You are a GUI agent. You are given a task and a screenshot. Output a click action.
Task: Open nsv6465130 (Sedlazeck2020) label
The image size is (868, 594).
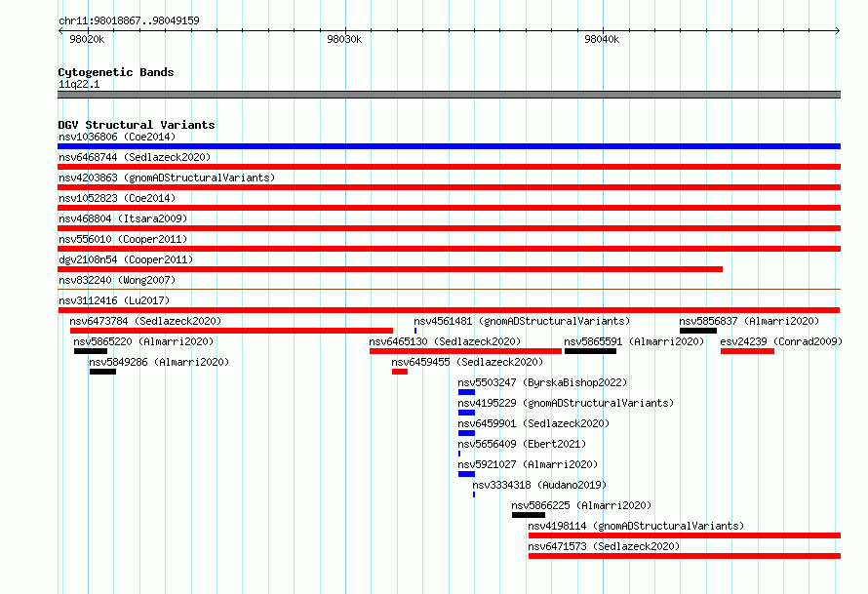coord(445,341)
